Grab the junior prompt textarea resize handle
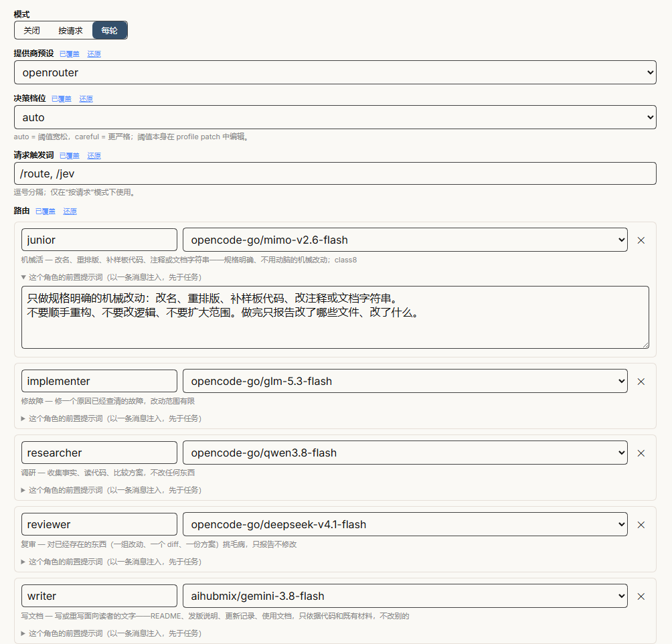Screen dimensions: 672x644 645,345
